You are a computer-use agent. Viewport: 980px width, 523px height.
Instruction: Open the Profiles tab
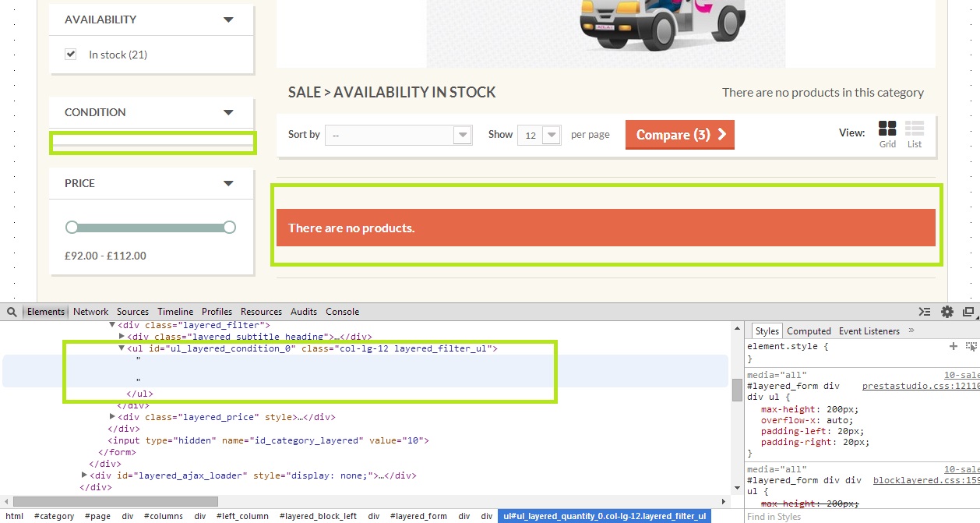(217, 312)
